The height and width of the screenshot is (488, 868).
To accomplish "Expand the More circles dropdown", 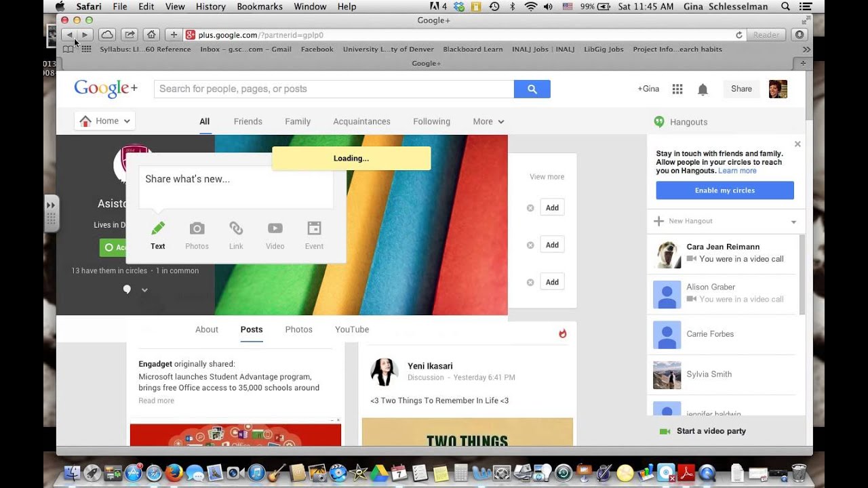I will [488, 121].
